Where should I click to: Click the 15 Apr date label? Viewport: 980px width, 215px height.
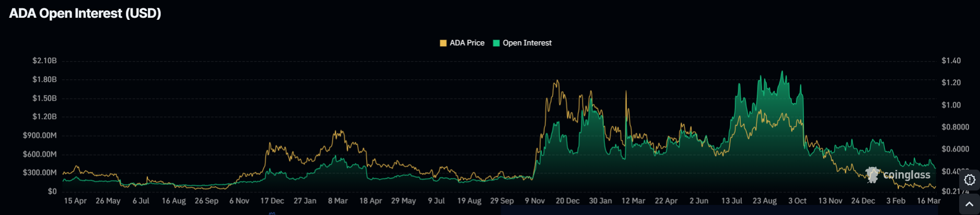click(75, 201)
